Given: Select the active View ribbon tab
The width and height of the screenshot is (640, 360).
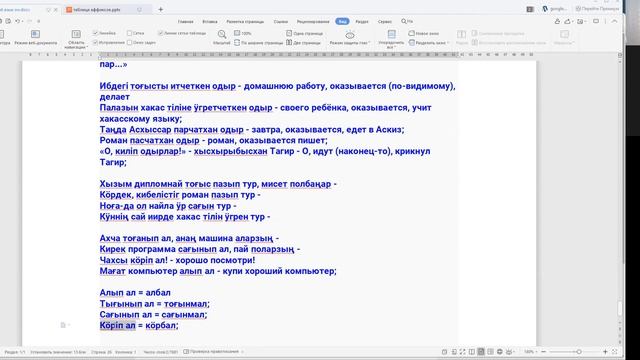Looking at the screenshot, I should pyautogui.click(x=342, y=21).
